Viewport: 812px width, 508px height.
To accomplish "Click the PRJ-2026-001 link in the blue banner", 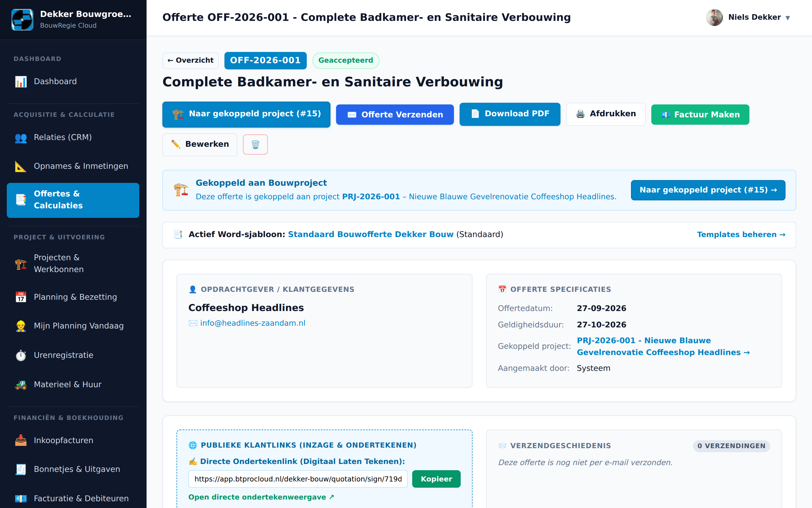I will coord(371,197).
